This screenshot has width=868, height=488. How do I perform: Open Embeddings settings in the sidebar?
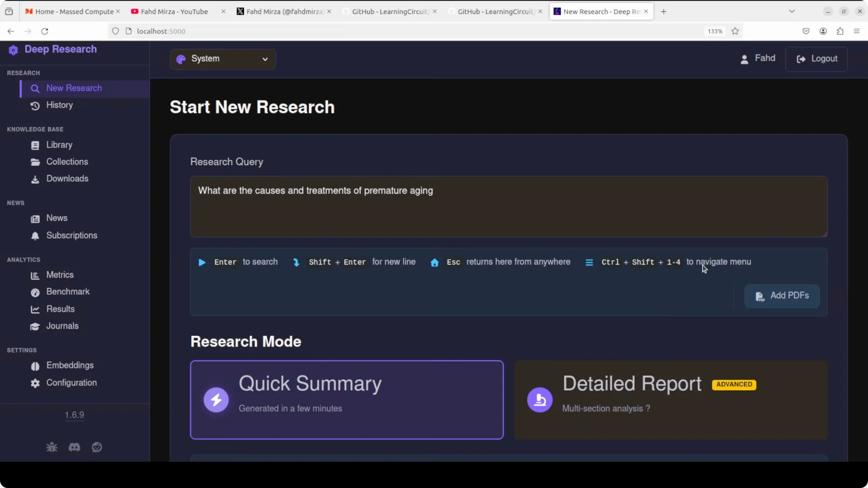click(x=85, y=366)
